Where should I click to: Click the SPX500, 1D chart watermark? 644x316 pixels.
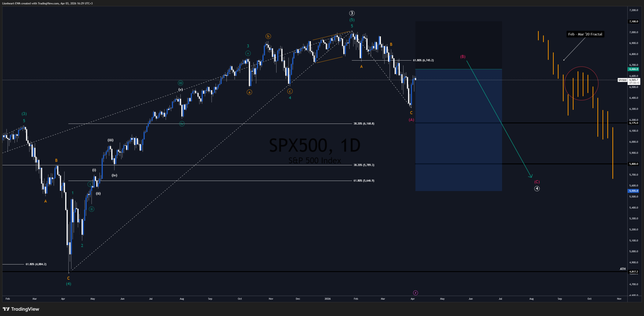314,144
